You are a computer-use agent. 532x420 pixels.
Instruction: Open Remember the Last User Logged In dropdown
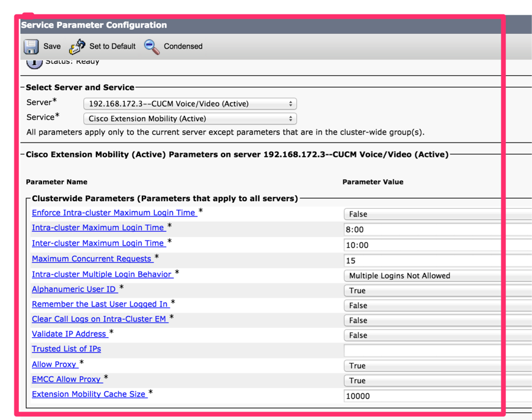[437, 306]
